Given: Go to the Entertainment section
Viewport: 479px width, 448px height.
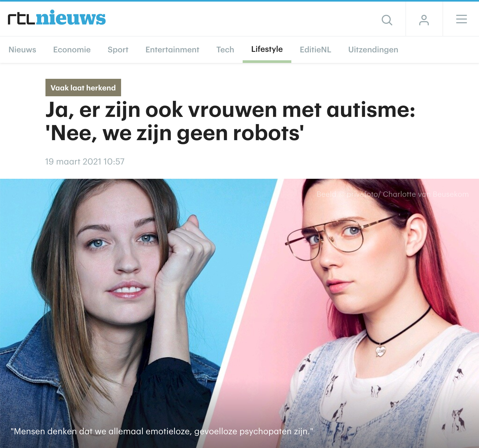Looking at the screenshot, I should [172, 49].
